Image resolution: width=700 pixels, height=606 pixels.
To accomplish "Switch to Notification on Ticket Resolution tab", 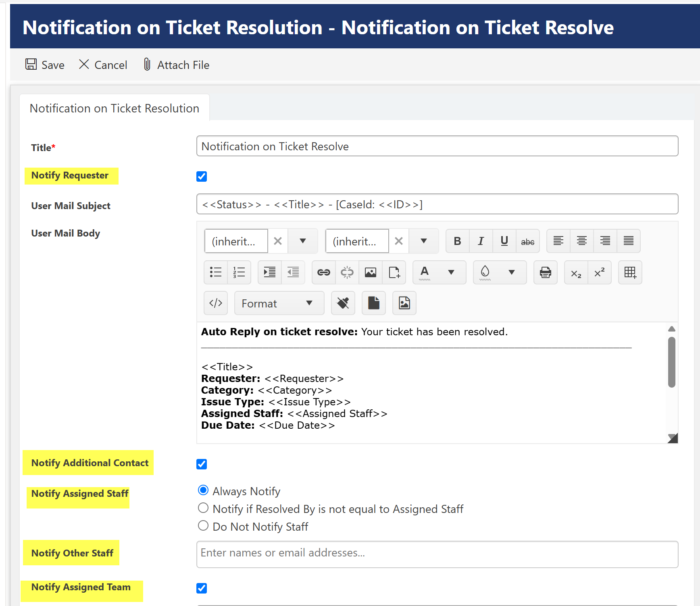I will (x=115, y=108).
